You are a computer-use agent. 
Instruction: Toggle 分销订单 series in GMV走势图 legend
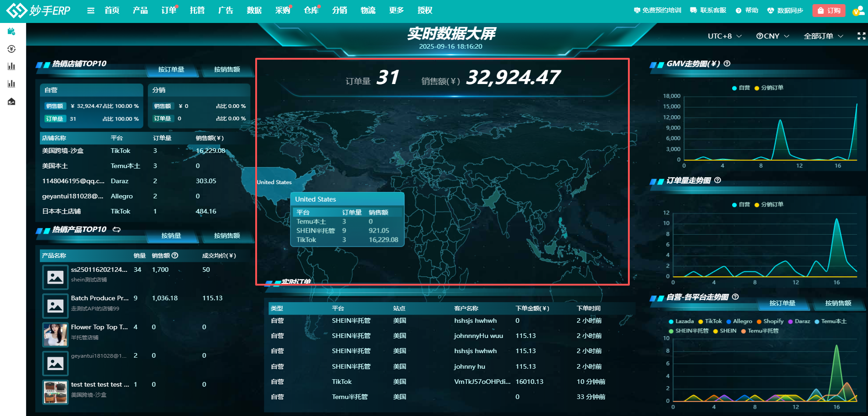coord(769,88)
